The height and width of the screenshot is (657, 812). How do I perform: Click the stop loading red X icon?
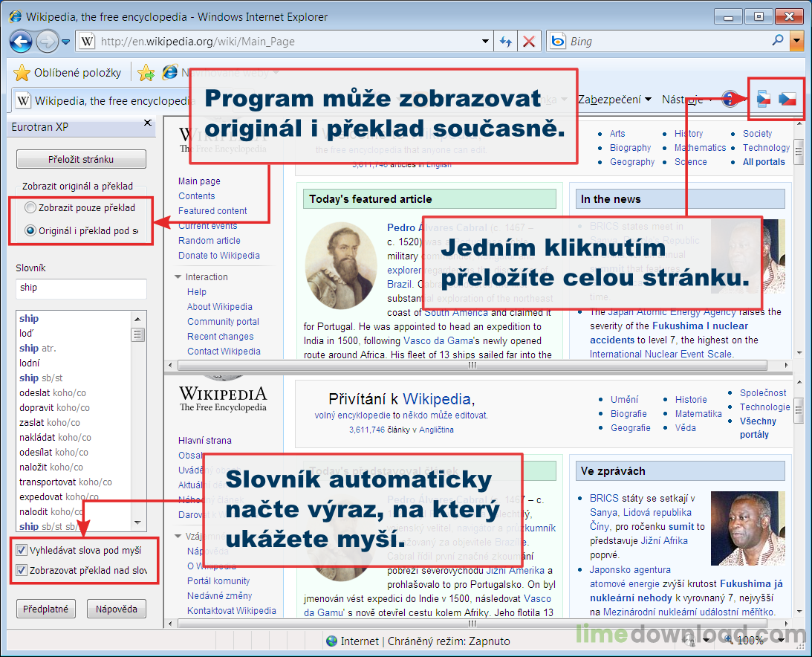point(529,42)
